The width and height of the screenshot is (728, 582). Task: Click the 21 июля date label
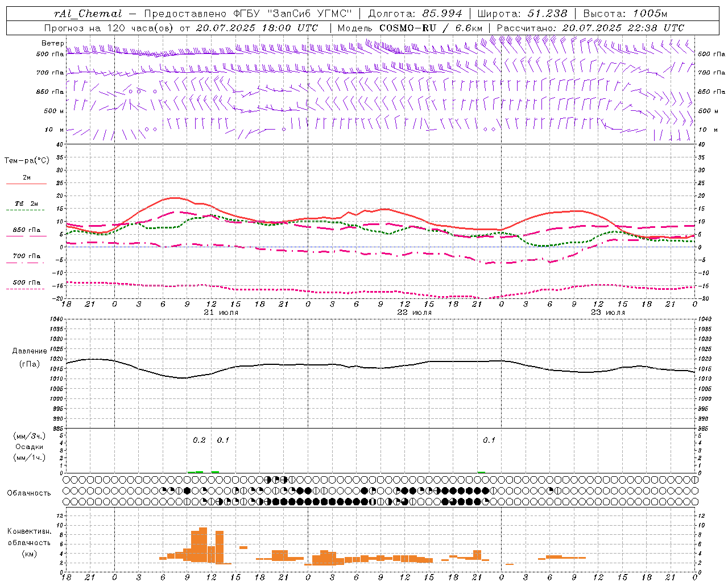click(x=221, y=313)
